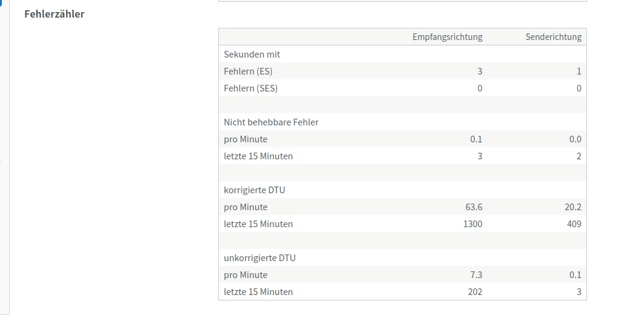Select the "Sekunden mit" row label
Viewport: 644px width, 315px height.
pyautogui.click(x=252, y=55)
